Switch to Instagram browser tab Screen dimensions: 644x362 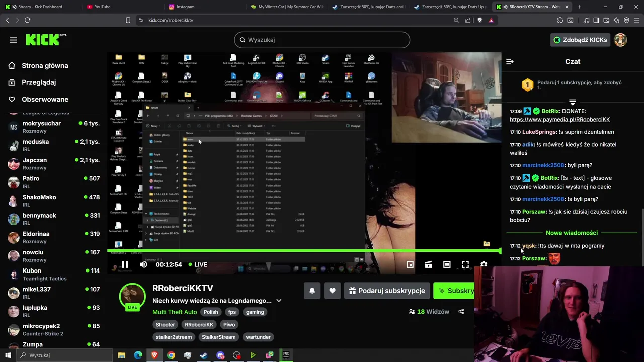click(186, 7)
